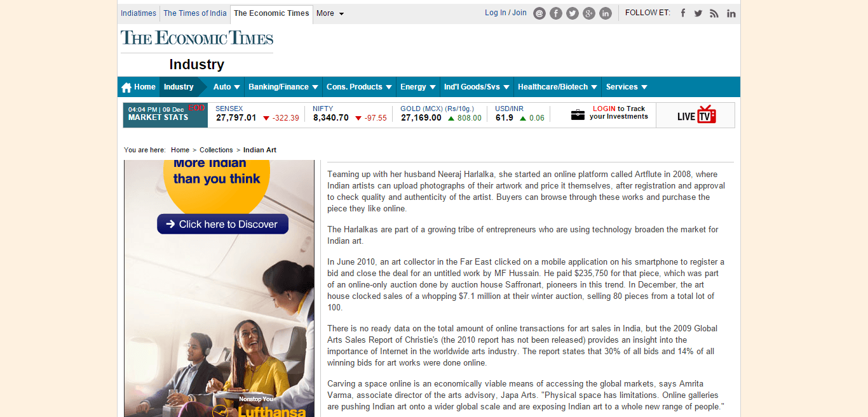The image size is (868, 417).
Task: Expand the Auto menu dropdown
Action: tap(227, 87)
